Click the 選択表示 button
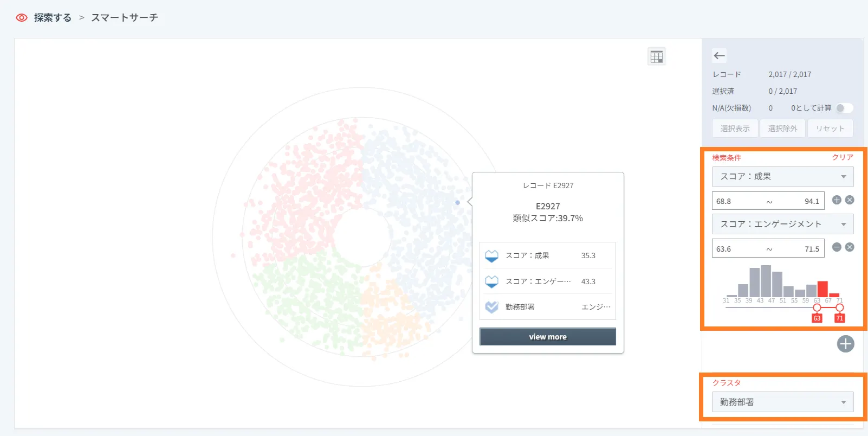868x436 pixels. point(735,129)
